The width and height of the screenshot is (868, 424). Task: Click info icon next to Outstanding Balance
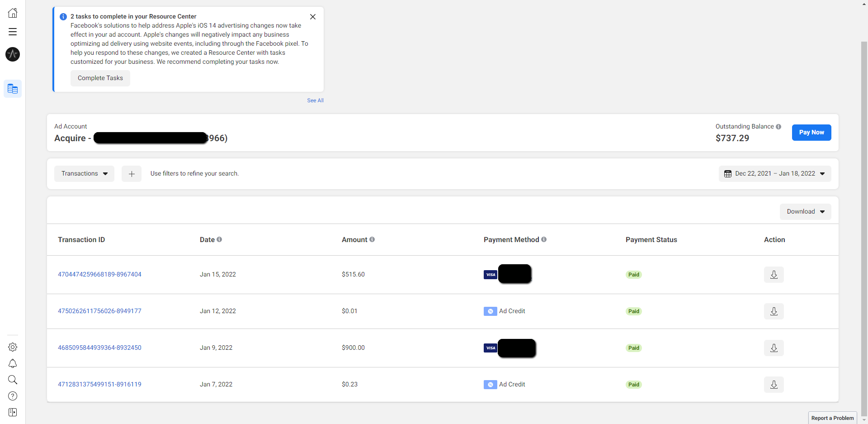[x=778, y=127]
